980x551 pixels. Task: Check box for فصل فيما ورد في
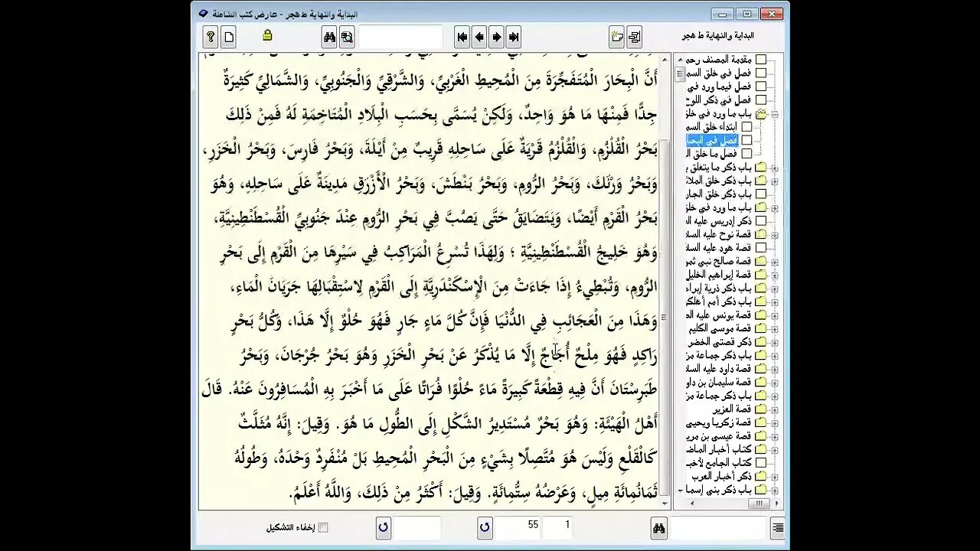pos(761,86)
